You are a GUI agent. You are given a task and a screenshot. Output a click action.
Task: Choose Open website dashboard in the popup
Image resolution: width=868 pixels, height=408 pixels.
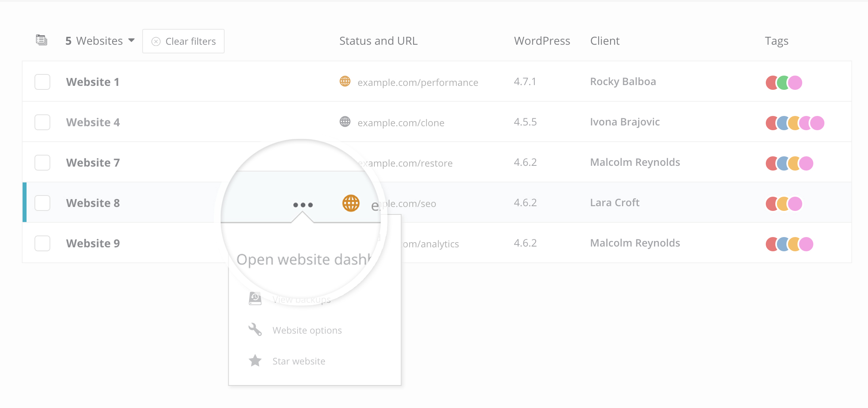(303, 260)
